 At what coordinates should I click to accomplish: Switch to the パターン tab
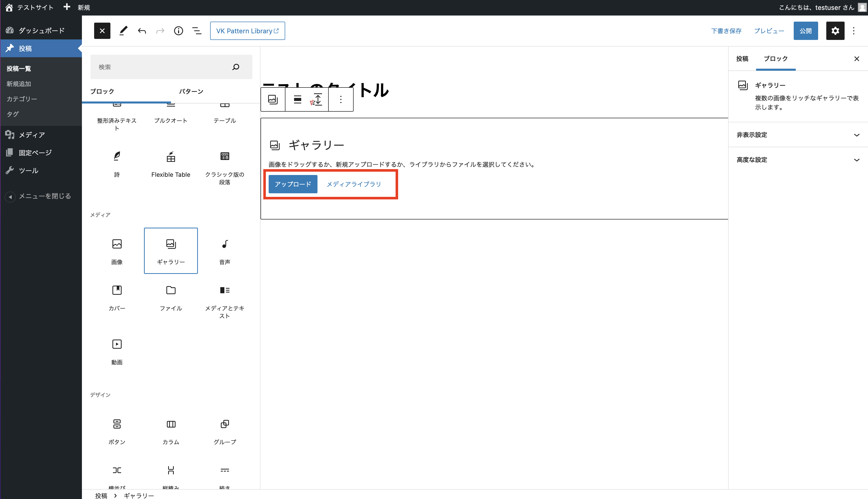(191, 92)
